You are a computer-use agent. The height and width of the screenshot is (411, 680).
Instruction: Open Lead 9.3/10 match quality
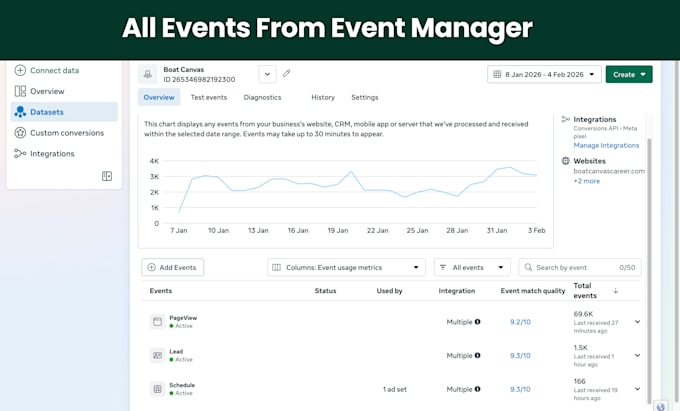coord(520,356)
